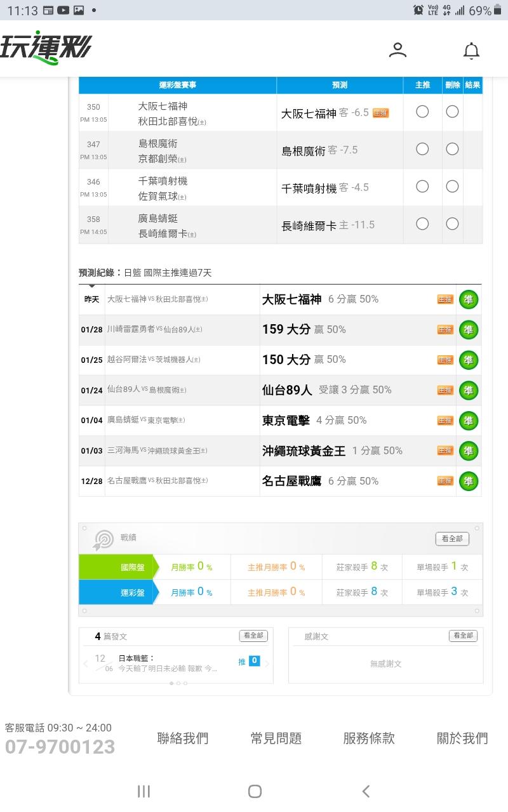The height and width of the screenshot is (812, 508).
Task: Select first carousel pagination dot
Action: coord(171,683)
